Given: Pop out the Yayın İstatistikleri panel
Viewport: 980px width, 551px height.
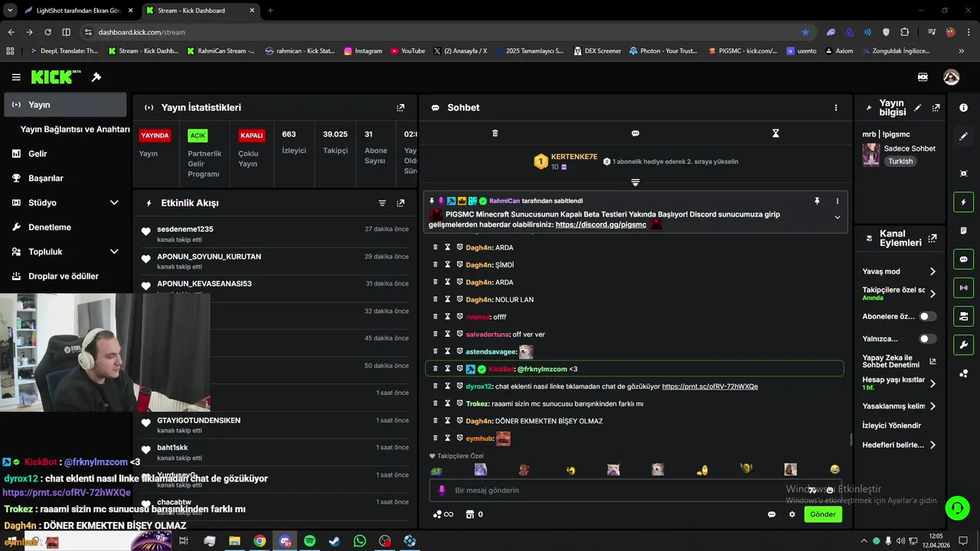Looking at the screenshot, I should (400, 108).
